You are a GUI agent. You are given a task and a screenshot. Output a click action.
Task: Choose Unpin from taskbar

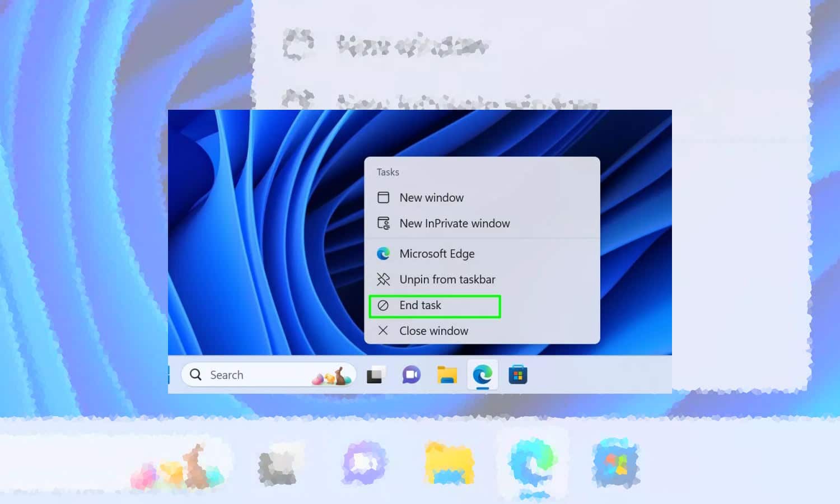tap(447, 279)
